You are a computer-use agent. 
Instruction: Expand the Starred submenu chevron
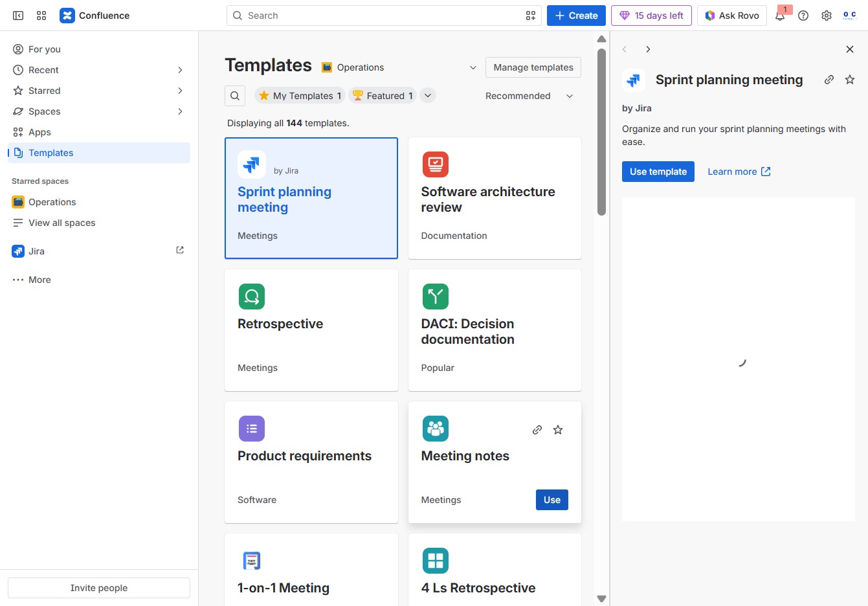[180, 91]
